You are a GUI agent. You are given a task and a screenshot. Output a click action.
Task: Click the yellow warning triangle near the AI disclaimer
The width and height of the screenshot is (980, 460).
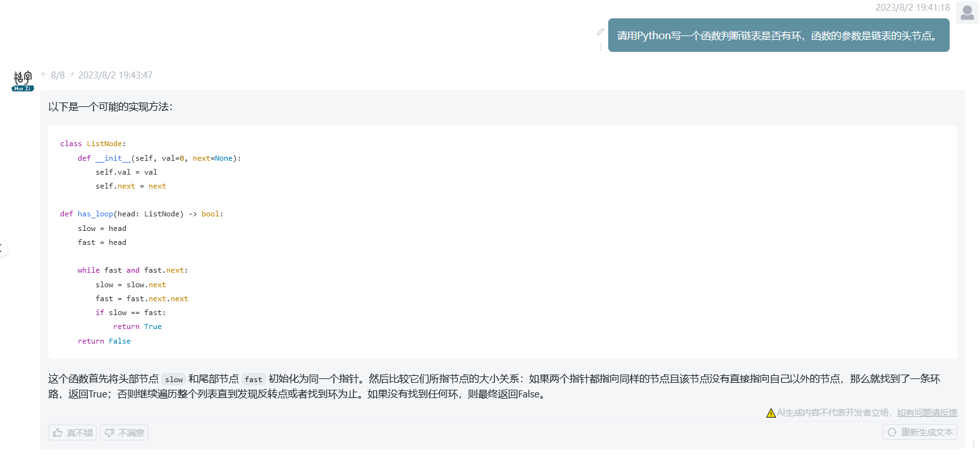pyautogui.click(x=771, y=412)
